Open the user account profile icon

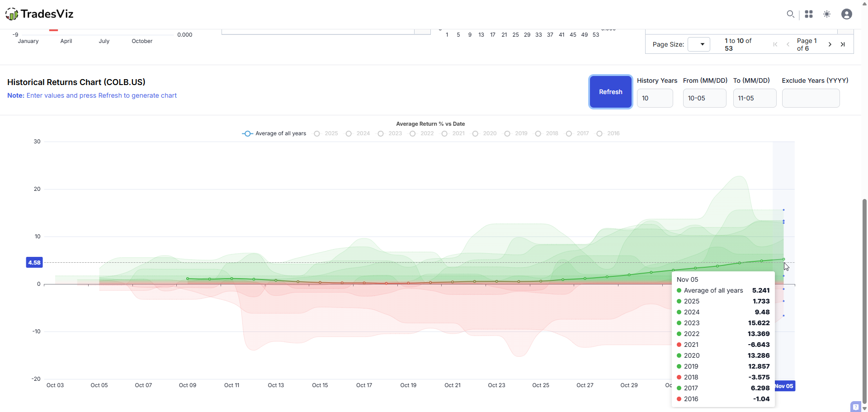pos(847,14)
